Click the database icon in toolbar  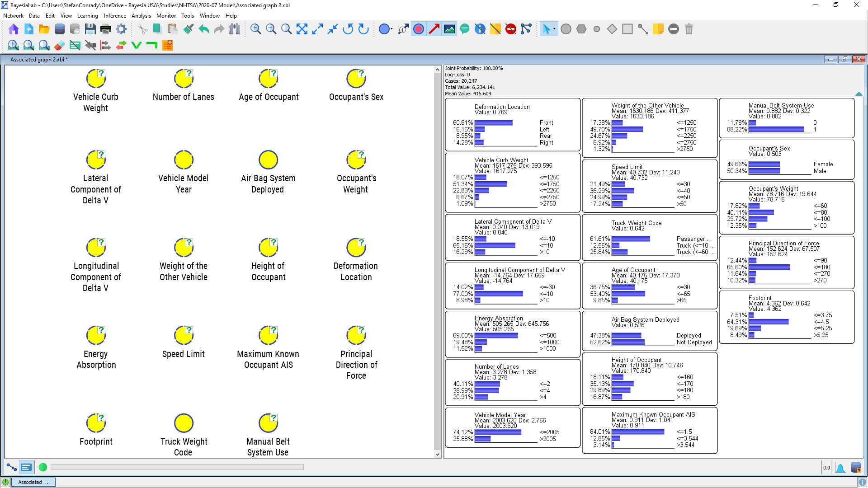[x=59, y=29]
